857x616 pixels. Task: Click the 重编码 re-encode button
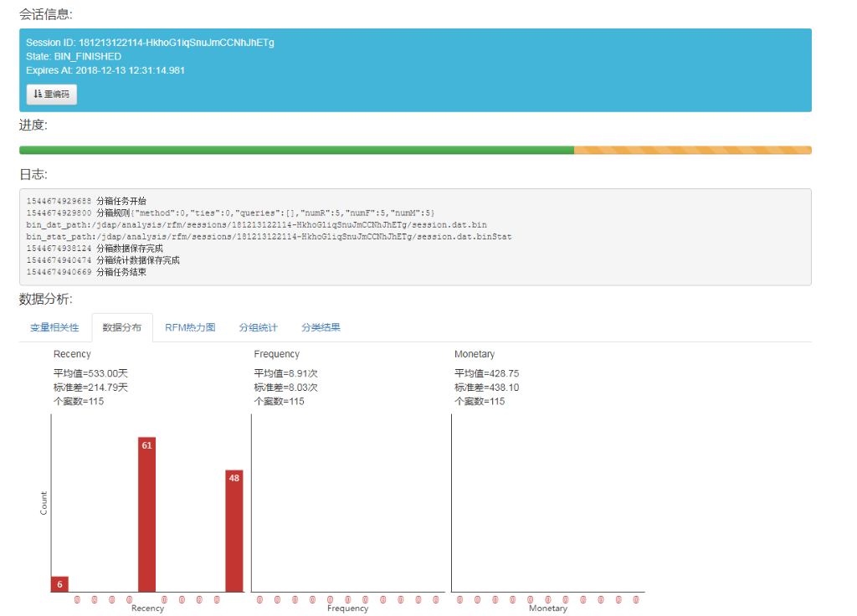pos(52,95)
